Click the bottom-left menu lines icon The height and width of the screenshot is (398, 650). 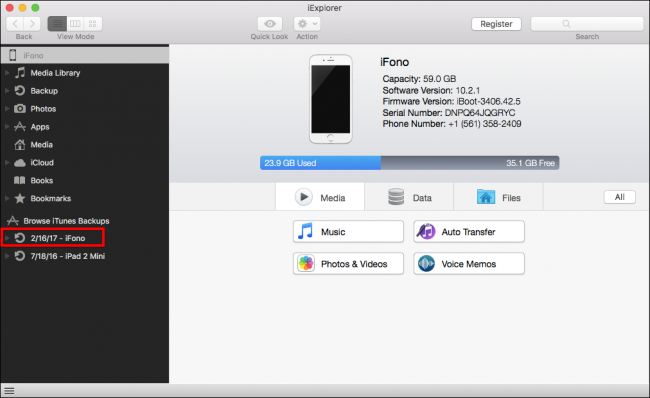tap(9, 391)
